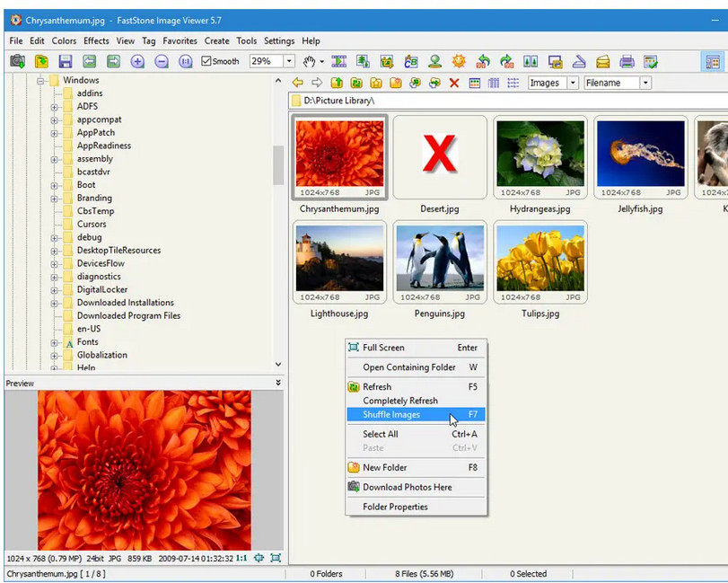The height and width of the screenshot is (583, 728).
Task: Open the Filename sort order dropdown
Action: click(x=645, y=83)
